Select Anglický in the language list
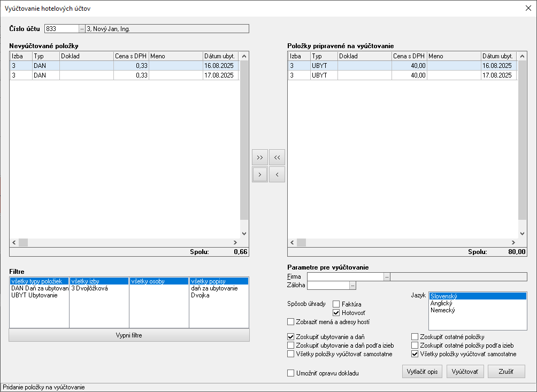537x392 pixels. tap(442, 303)
